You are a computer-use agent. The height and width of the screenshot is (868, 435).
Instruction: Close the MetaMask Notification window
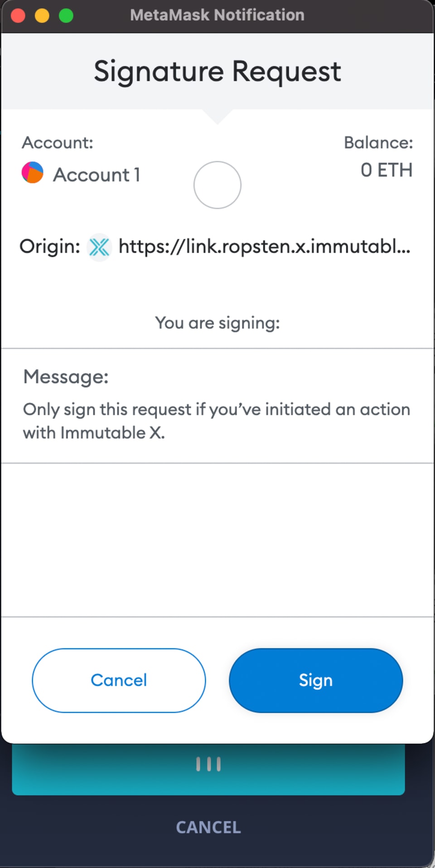point(18,15)
